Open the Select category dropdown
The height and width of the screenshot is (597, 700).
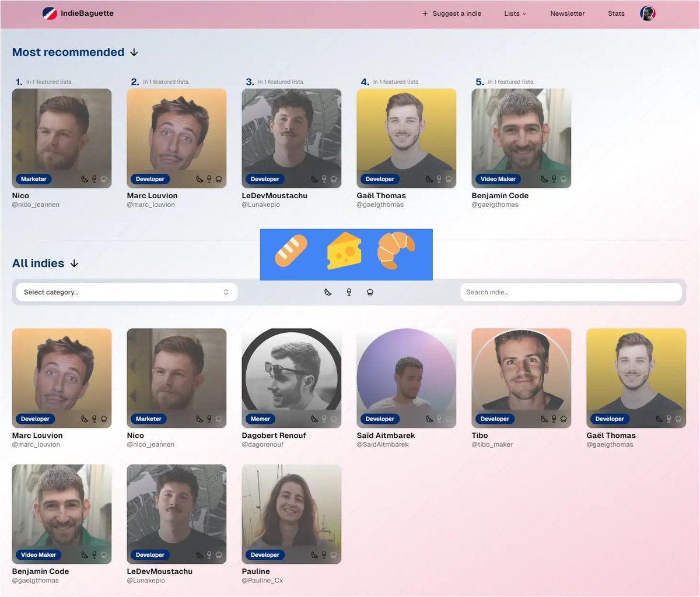(127, 292)
